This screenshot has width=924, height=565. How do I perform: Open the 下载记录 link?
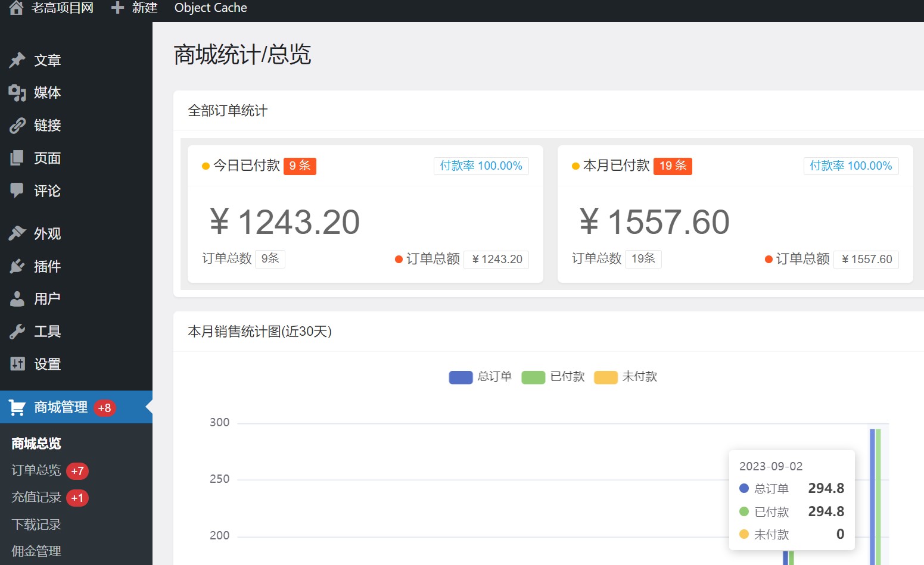[x=36, y=525]
